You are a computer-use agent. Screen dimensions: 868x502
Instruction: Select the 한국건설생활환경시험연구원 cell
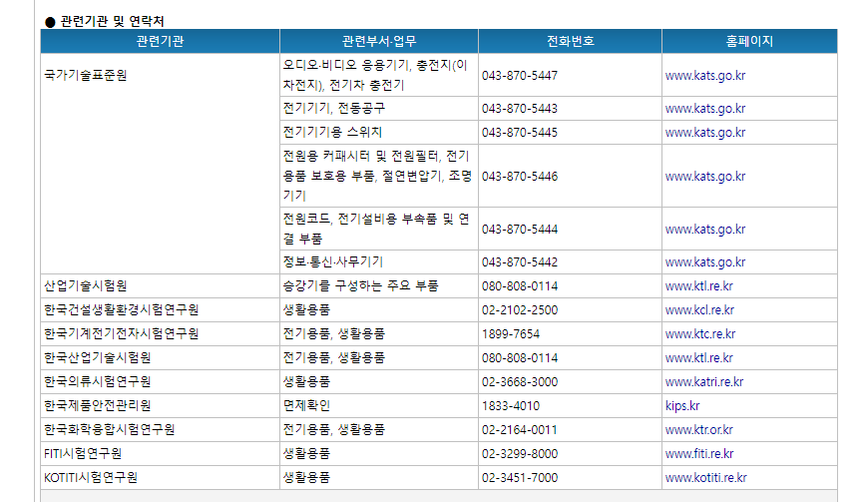160,310
